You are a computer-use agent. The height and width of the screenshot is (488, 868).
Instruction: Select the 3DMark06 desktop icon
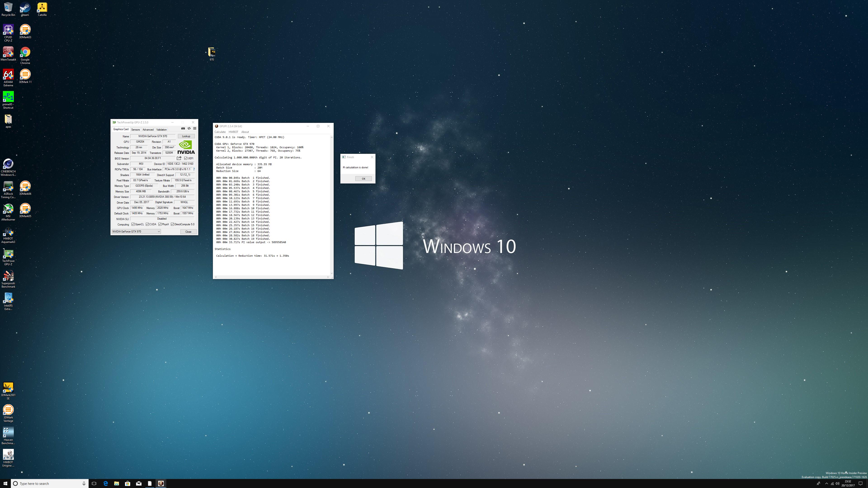coord(25,188)
